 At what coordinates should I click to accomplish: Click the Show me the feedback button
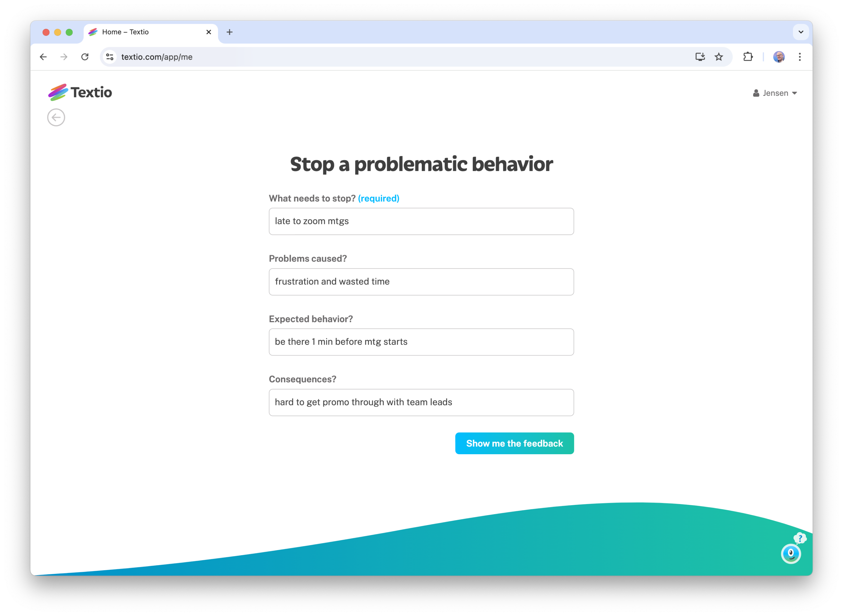click(x=515, y=443)
